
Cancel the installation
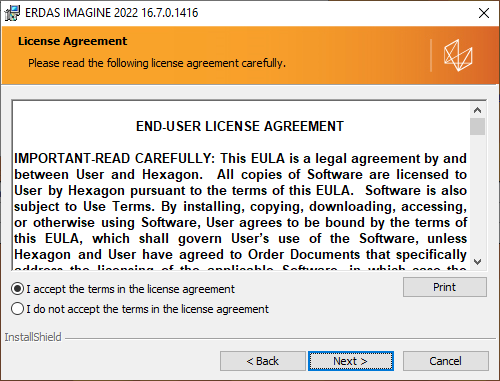tap(446, 361)
